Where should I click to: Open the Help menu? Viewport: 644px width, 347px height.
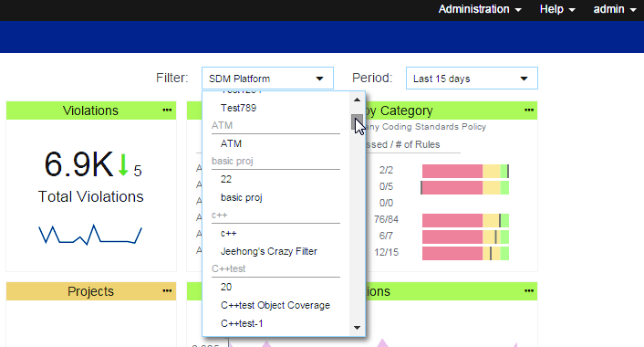point(557,9)
